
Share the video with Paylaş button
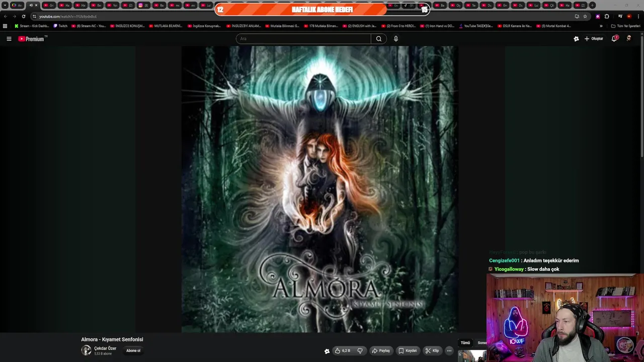click(x=380, y=350)
